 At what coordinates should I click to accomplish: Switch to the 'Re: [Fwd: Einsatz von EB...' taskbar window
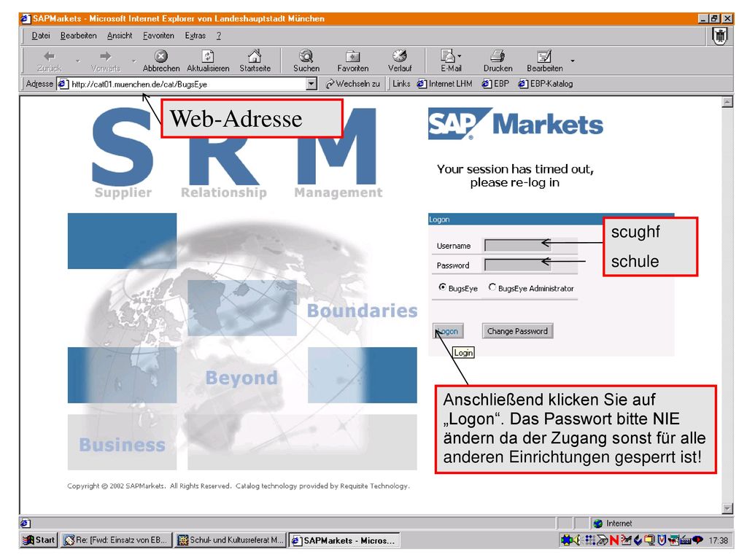click(x=115, y=540)
